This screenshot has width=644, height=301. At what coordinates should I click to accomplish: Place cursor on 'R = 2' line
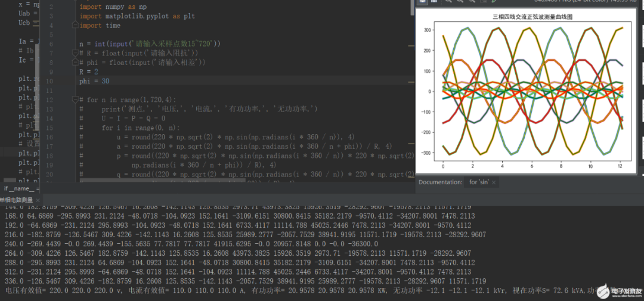click(x=89, y=72)
